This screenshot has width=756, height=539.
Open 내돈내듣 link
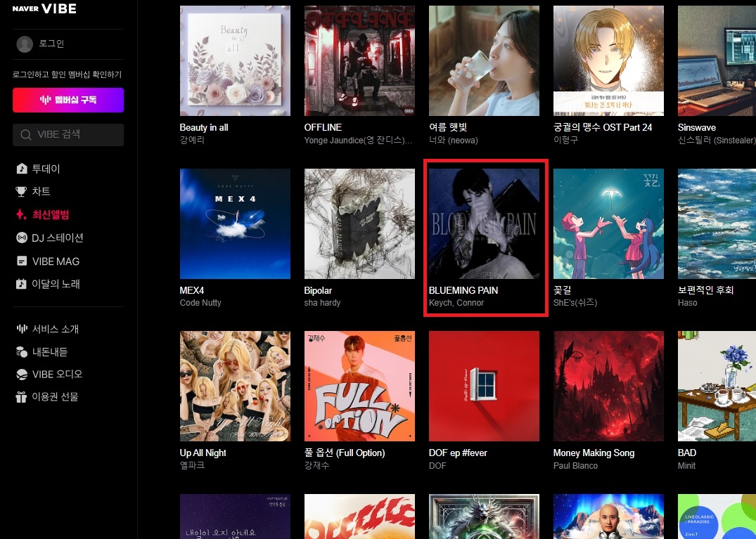pos(50,351)
